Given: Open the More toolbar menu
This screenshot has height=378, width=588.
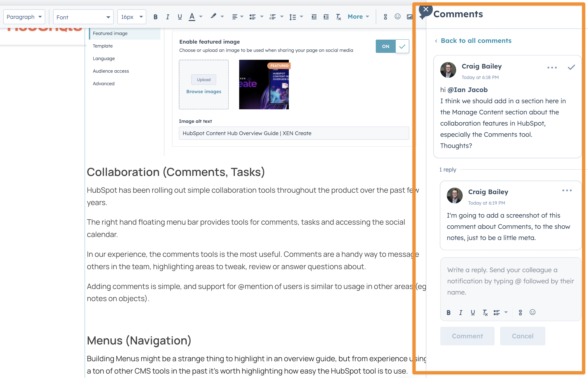Looking at the screenshot, I should click(358, 17).
